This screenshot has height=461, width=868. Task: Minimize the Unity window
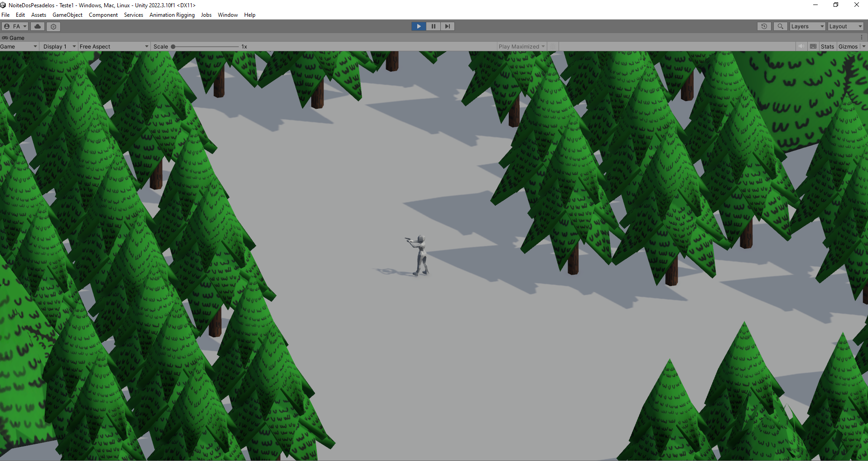[x=815, y=5]
